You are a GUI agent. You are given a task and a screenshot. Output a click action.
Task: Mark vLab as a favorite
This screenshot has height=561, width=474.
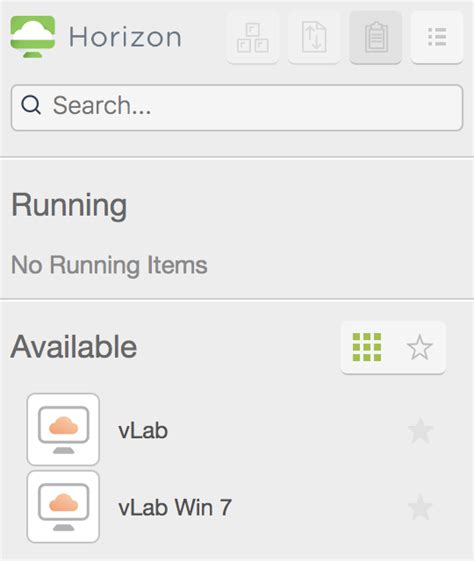(421, 431)
